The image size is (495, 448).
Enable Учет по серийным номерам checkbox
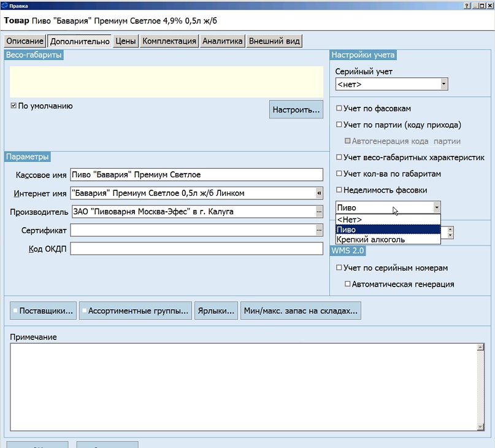coord(339,268)
